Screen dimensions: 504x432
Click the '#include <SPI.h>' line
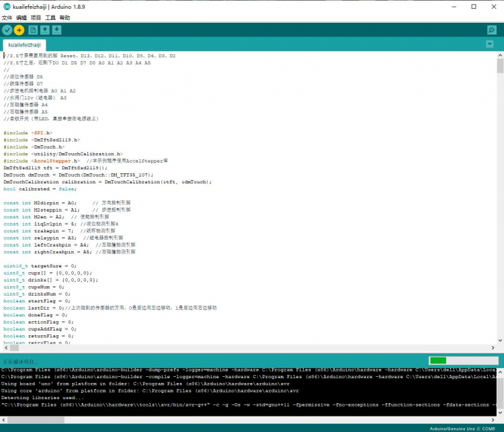click(x=28, y=133)
